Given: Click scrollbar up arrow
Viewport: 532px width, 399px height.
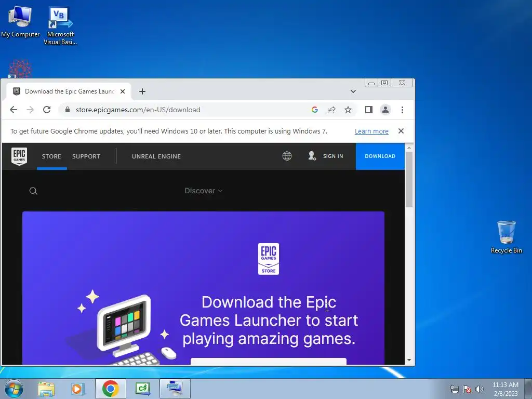Looking at the screenshot, I should tap(409, 148).
